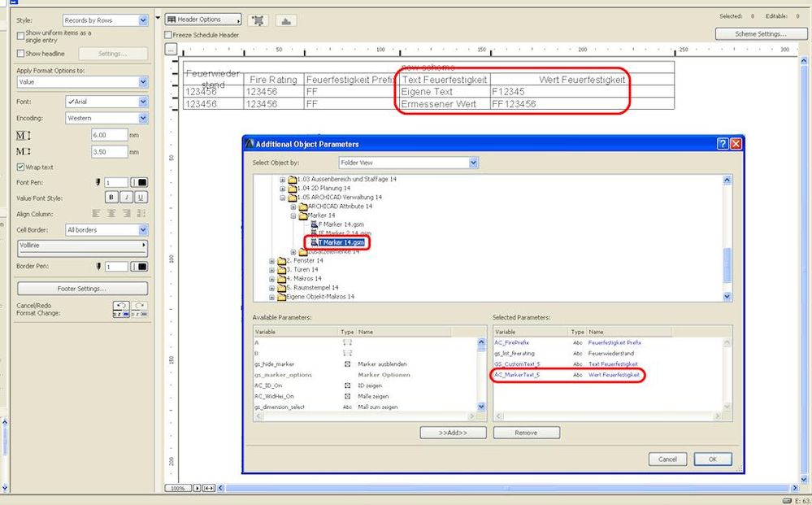Image resolution: width=812 pixels, height=505 pixels.
Task: Click the Remove button
Action: (x=526, y=433)
